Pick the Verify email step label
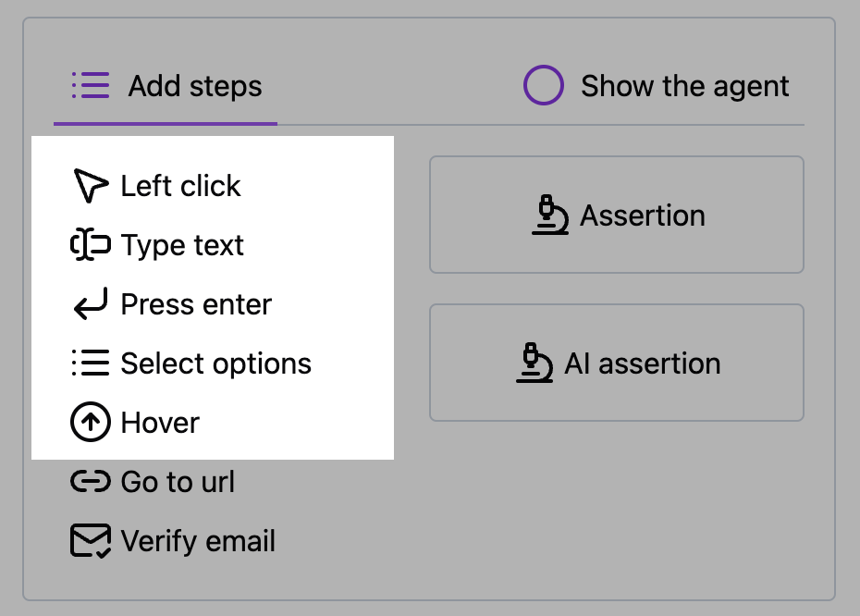Screen dimensions: 860x616 click(198, 541)
